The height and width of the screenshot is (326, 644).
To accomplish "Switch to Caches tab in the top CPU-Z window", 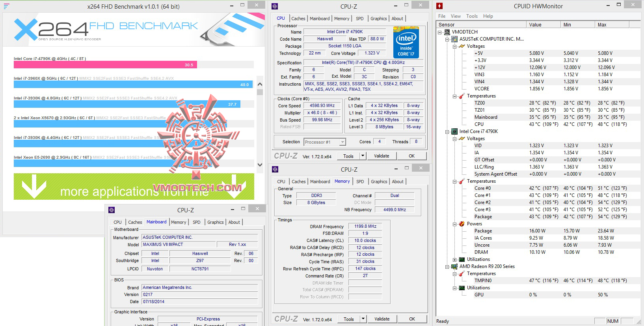I will (298, 19).
